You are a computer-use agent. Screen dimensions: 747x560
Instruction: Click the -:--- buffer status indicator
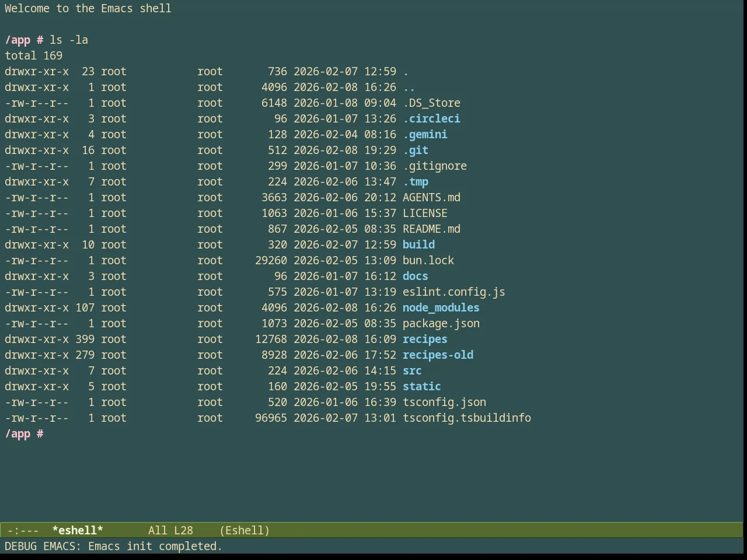23,530
